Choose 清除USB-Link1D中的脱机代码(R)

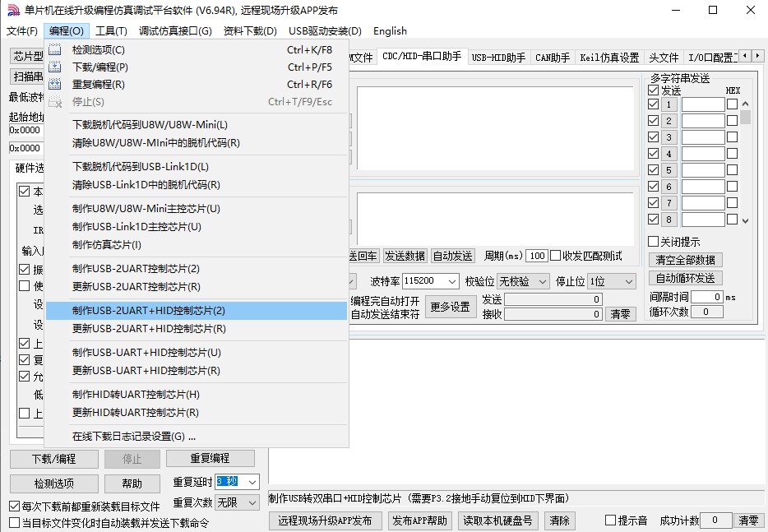point(197,185)
